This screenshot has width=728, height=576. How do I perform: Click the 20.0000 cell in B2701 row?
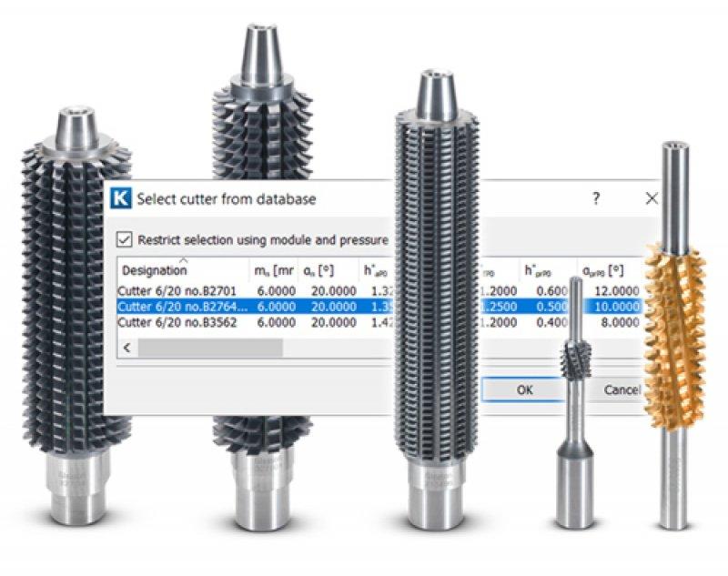coord(333,291)
